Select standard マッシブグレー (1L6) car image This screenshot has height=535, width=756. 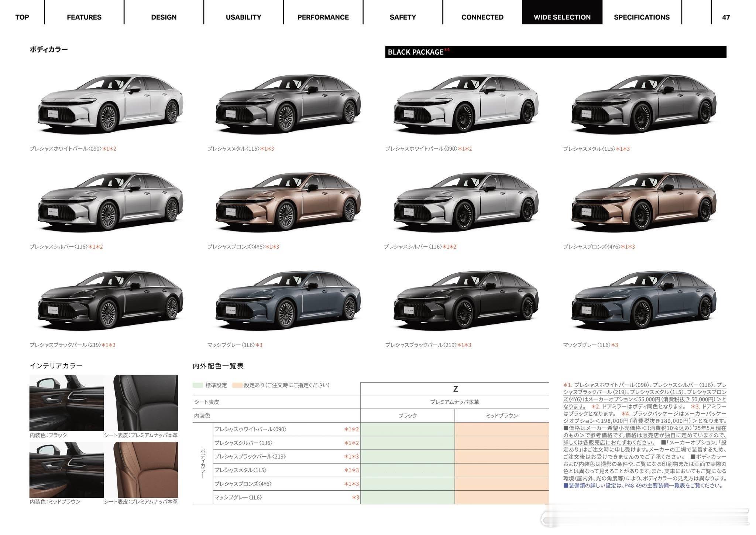point(288,300)
